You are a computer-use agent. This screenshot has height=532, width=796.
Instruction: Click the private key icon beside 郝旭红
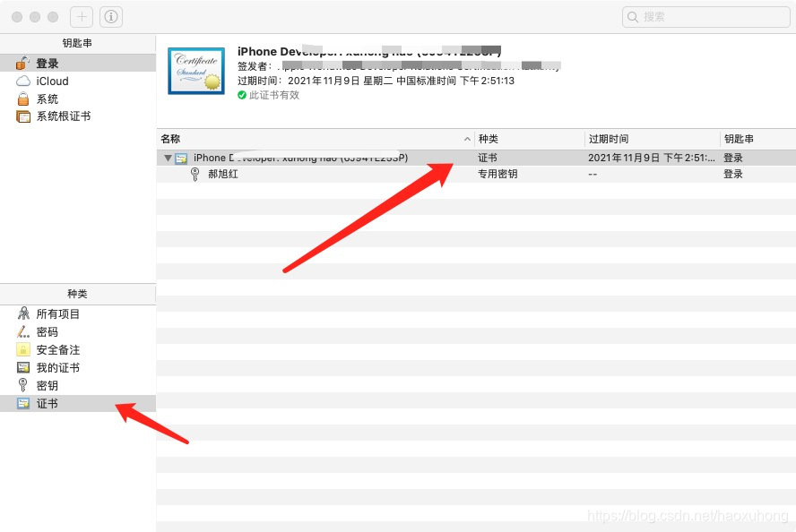tap(195, 174)
